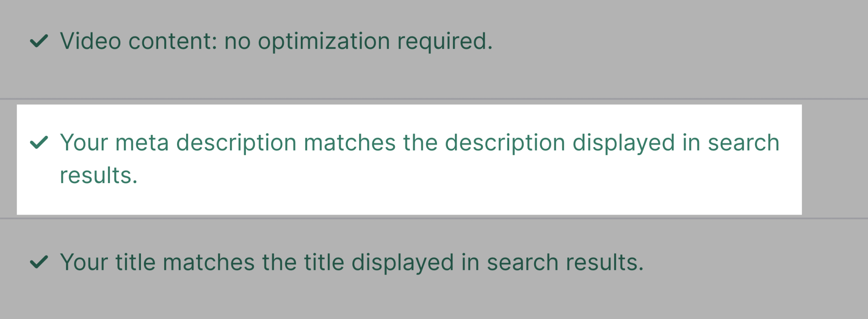Viewport: 868px width, 319px height.
Task: Click the divider line above title row
Action: point(434,218)
